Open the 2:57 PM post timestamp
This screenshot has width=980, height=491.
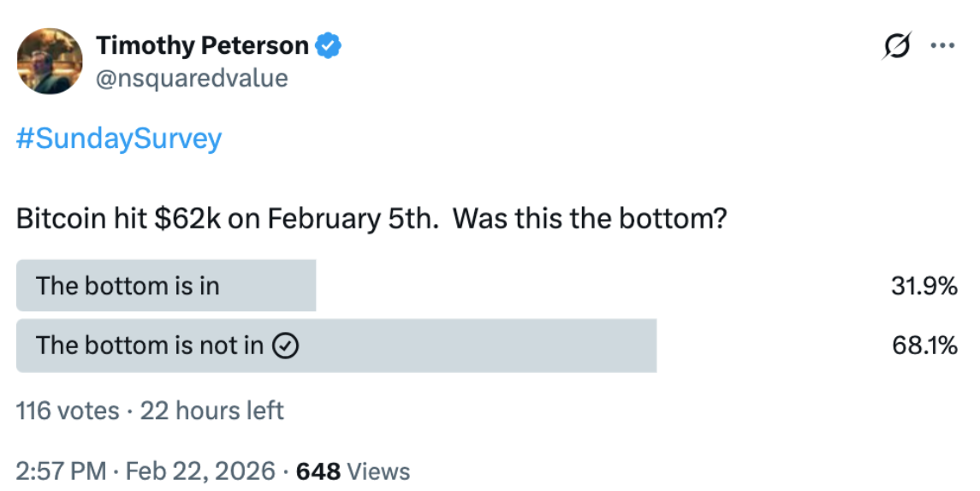[x=62, y=470]
